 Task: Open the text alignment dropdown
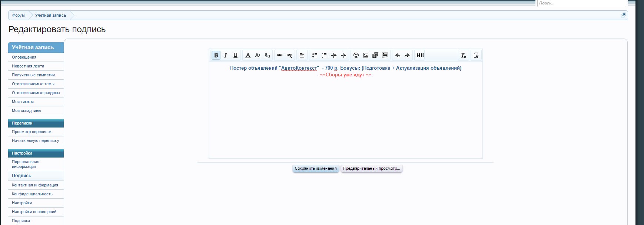coord(302,55)
